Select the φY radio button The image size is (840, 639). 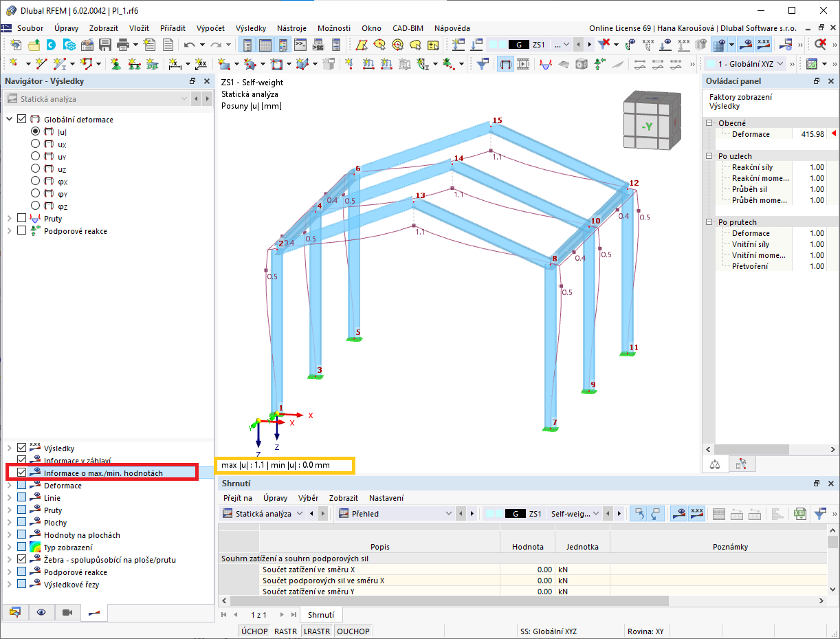click(36, 193)
